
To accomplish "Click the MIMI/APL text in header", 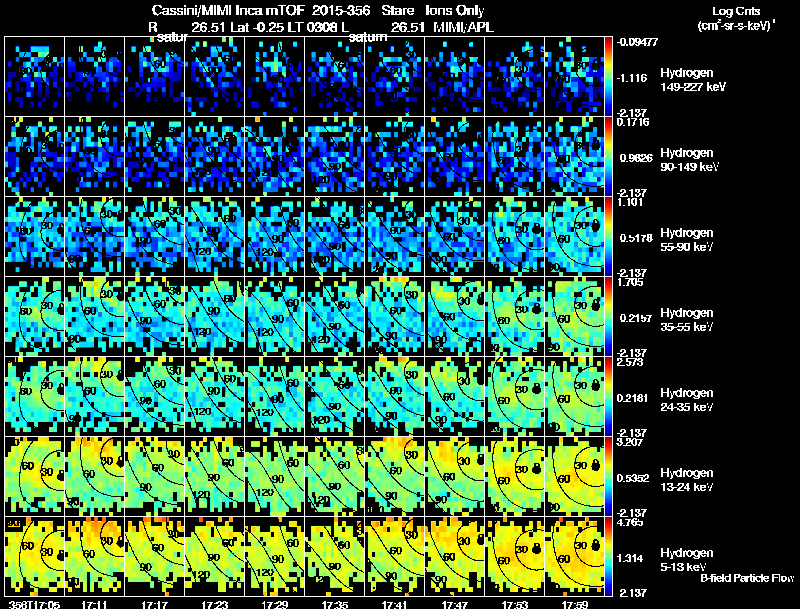I will tap(463, 28).
